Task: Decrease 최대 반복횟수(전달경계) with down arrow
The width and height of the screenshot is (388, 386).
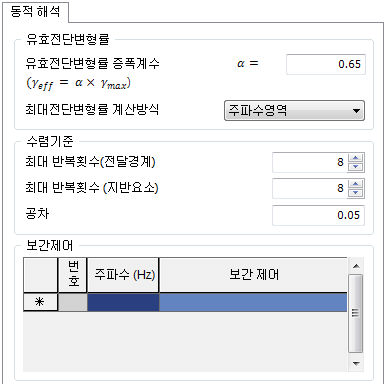Action: [x=356, y=167]
